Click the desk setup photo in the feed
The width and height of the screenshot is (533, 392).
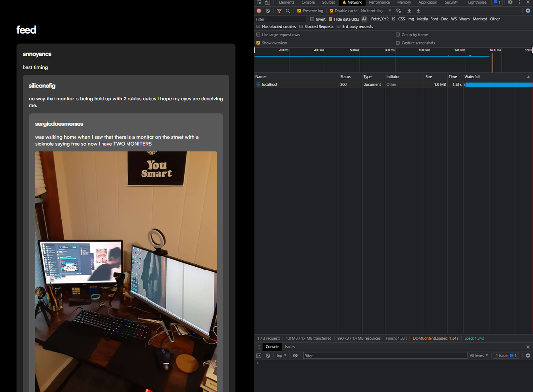126,272
